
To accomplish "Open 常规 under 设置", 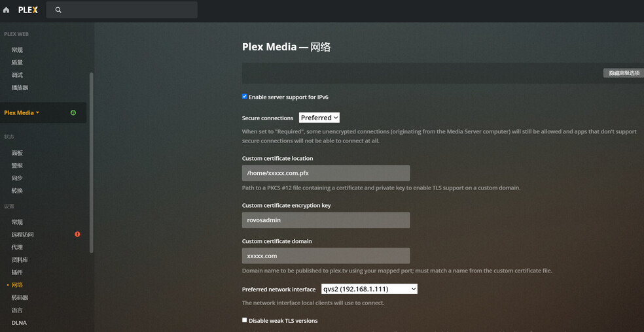I will (17, 222).
